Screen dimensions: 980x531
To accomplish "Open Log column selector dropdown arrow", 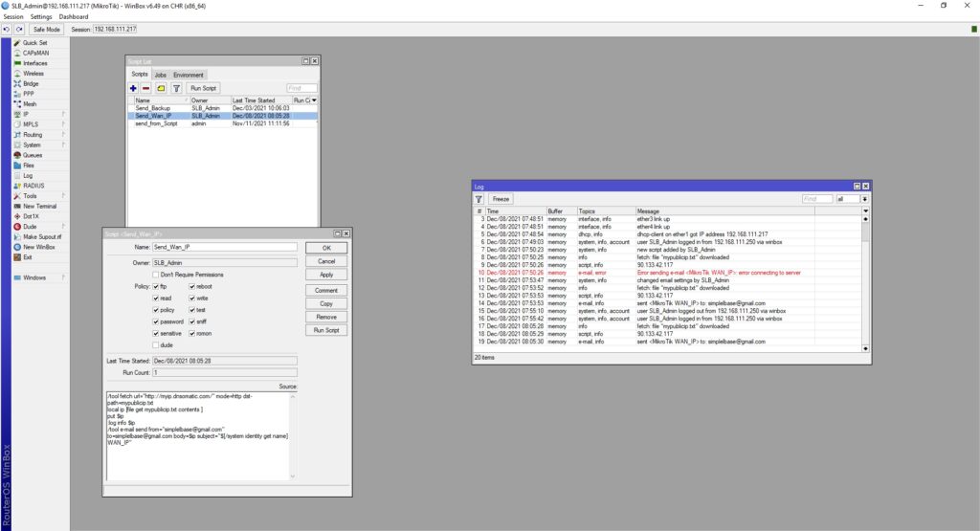I will (x=865, y=211).
